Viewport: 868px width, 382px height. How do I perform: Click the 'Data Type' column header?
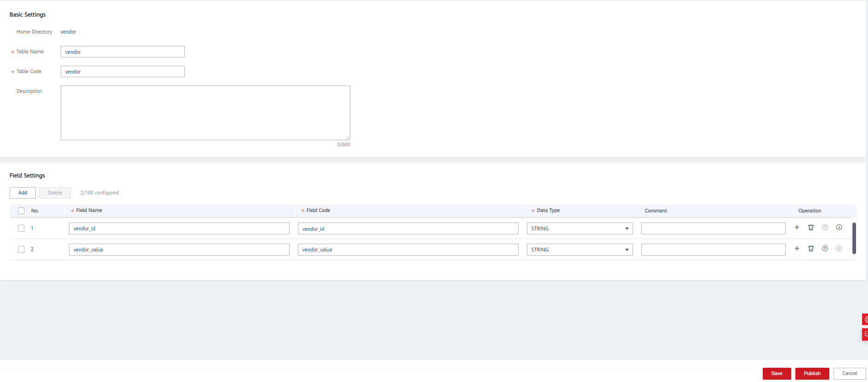click(x=548, y=211)
